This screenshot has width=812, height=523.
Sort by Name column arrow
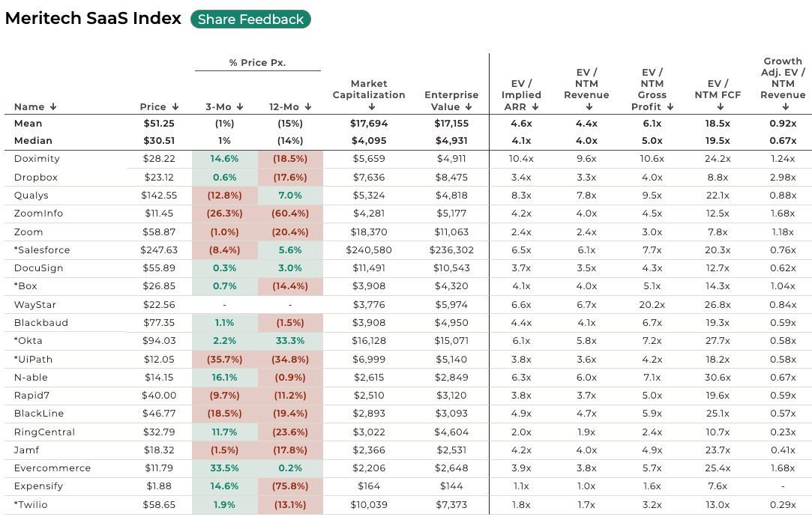[x=53, y=107]
